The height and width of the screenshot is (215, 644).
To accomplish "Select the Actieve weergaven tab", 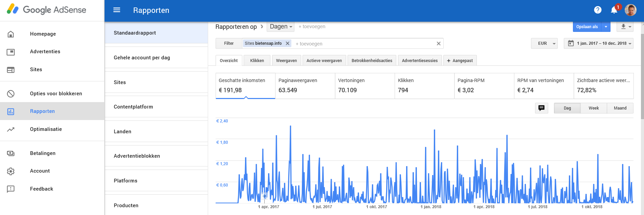I will (x=324, y=60).
